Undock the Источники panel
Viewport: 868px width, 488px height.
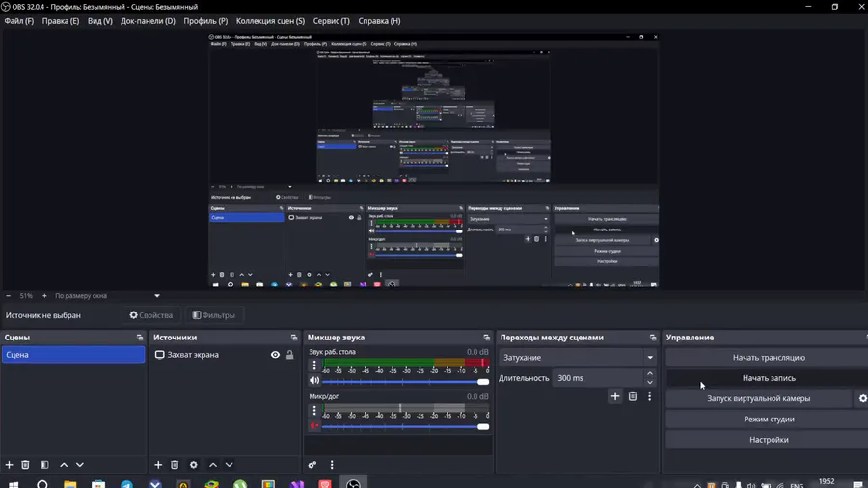tap(294, 338)
